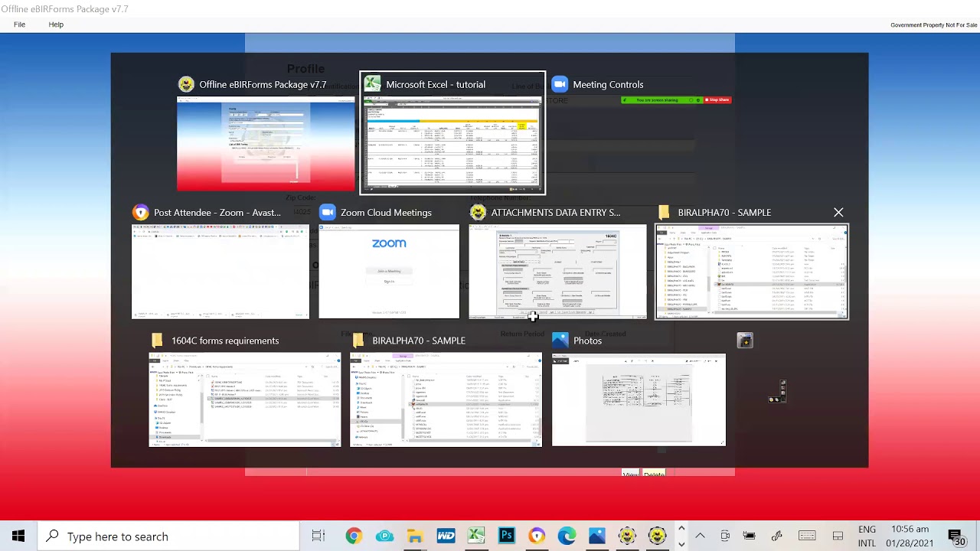Click ENG INTL language indicator
Viewport: 980px width, 551px height.
[867, 536]
